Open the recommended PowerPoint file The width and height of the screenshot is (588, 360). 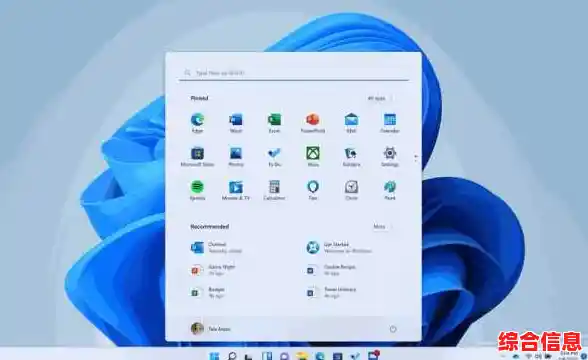[213, 270]
